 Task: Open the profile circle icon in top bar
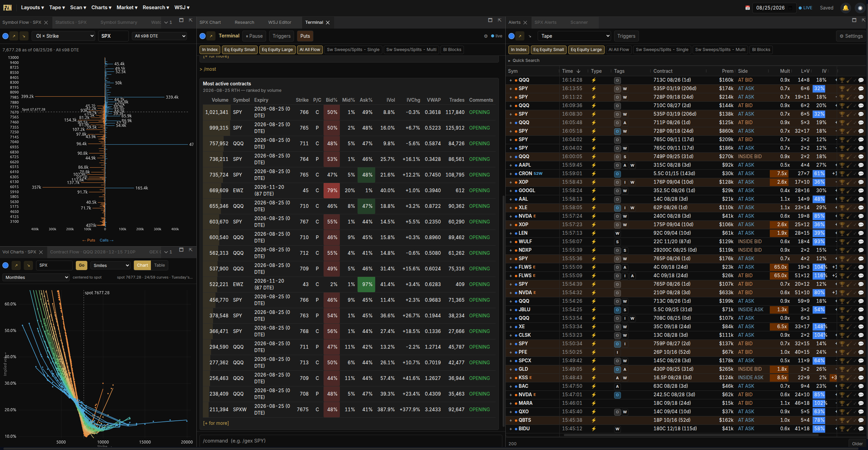point(860,8)
